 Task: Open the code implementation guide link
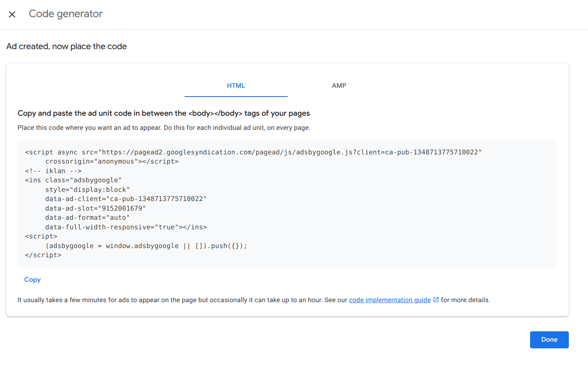tap(390, 300)
